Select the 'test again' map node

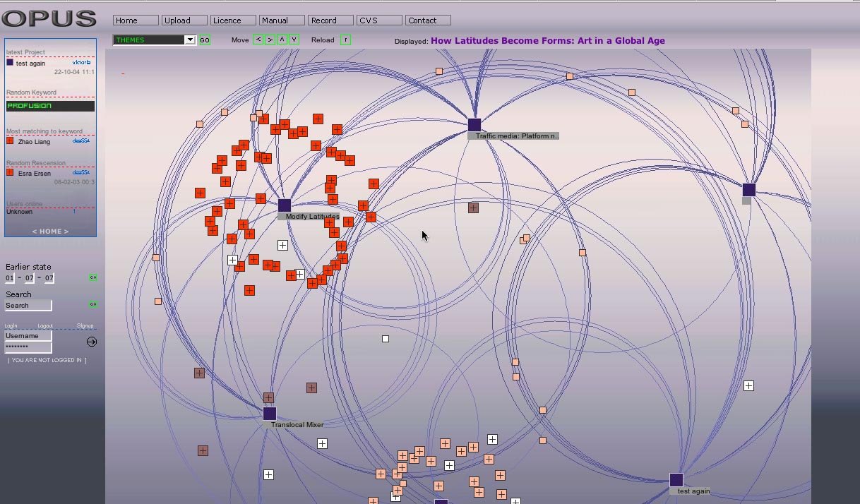(676, 481)
